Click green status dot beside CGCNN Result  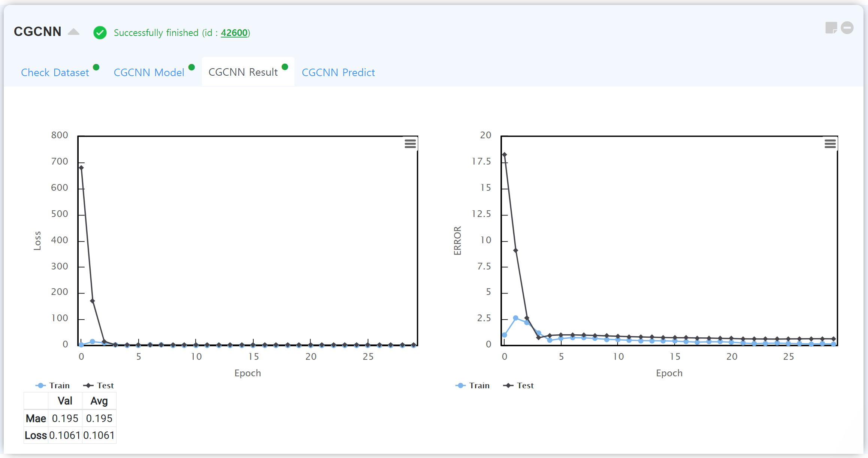(x=285, y=67)
